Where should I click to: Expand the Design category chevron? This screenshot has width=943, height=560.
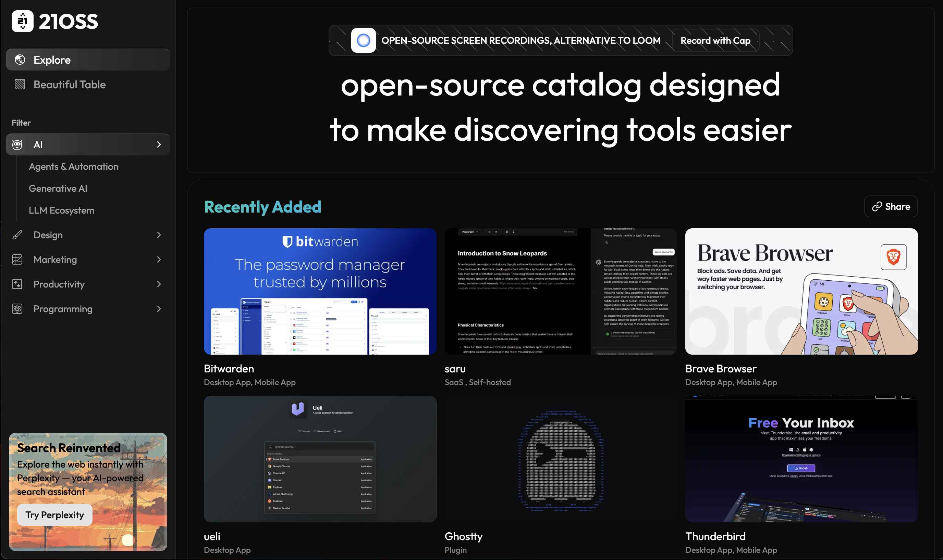pyautogui.click(x=159, y=235)
